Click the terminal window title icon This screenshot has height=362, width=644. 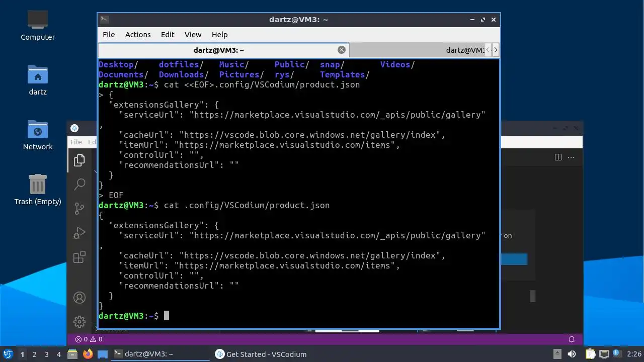pyautogui.click(x=104, y=20)
